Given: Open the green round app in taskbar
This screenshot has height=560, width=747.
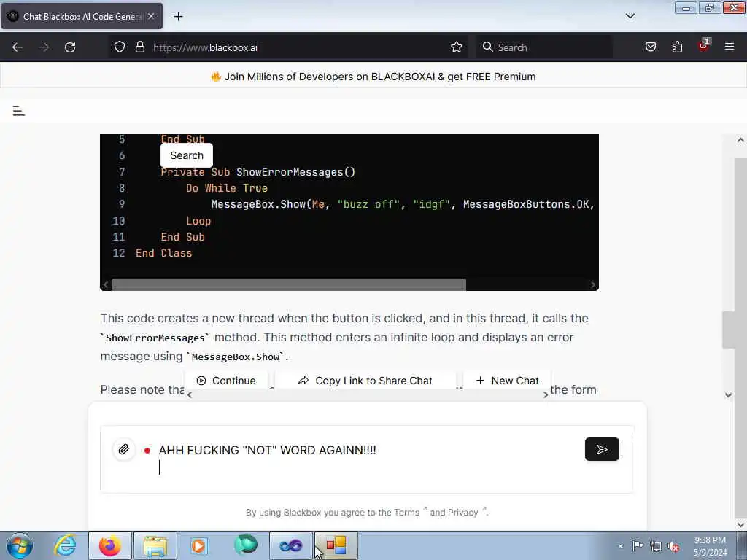Looking at the screenshot, I should pyautogui.click(x=245, y=545).
